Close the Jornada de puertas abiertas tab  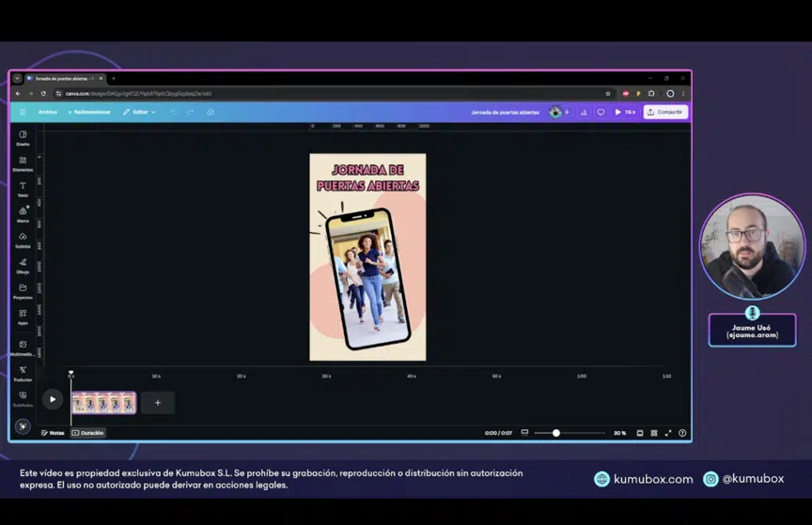pos(101,78)
